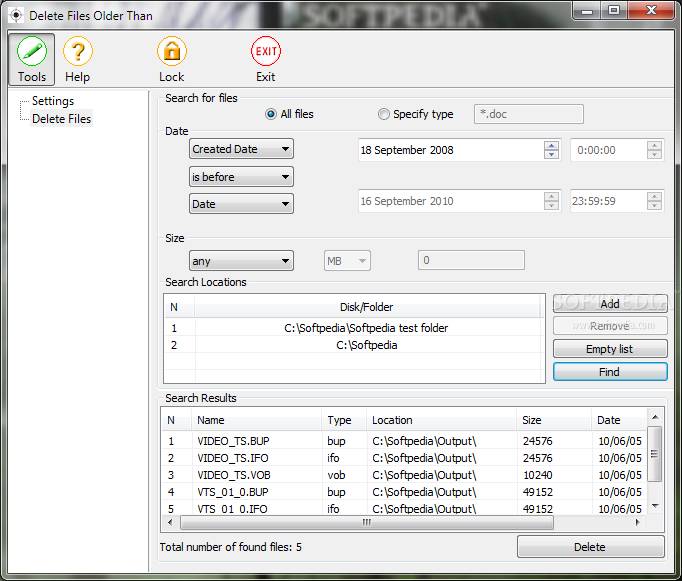Image resolution: width=682 pixels, height=581 pixels.
Task: Click the horizontal scrollbar thumb in Search Results
Action: pyautogui.click(x=367, y=522)
